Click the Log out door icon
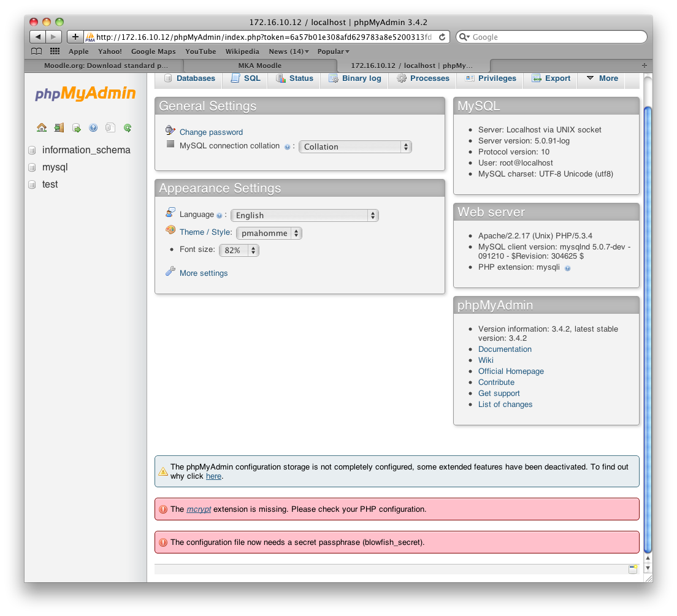The height and width of the screenshot is (616, 677). point(59,127)
